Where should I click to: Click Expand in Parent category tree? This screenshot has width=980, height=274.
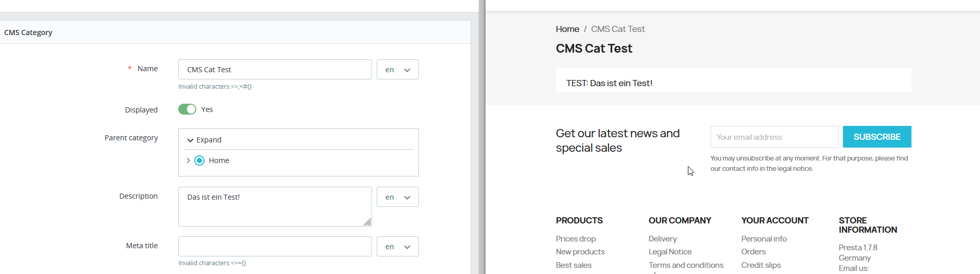pyautogui.click(x=205, y=140)
